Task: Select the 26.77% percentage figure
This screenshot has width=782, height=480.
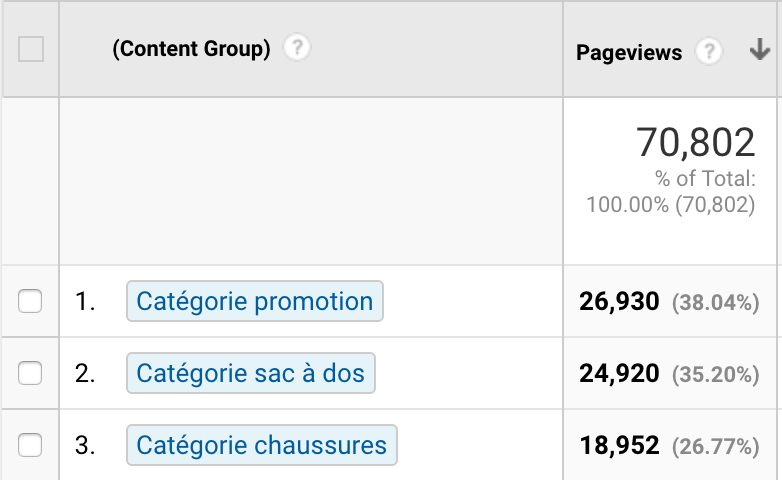Action: (716, 446)
